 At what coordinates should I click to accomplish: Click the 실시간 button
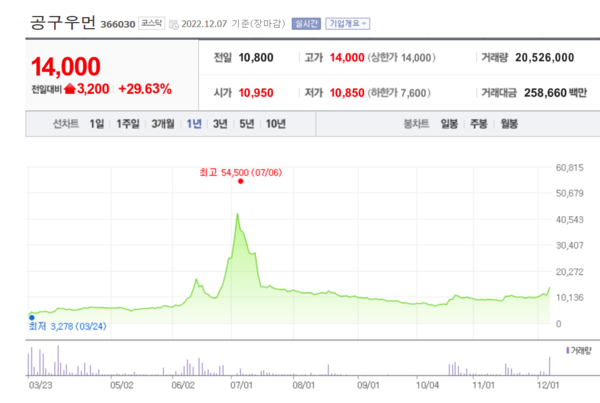(x=306, y=24)
